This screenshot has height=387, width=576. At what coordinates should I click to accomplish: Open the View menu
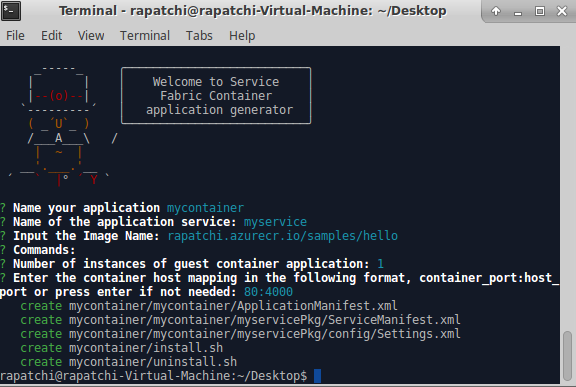click(91, 36)
